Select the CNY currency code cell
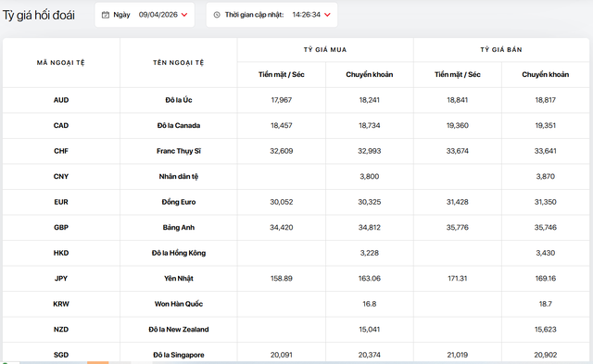This screenshot has height=364, width=593. pyautogui.click(x=61, y=177)
